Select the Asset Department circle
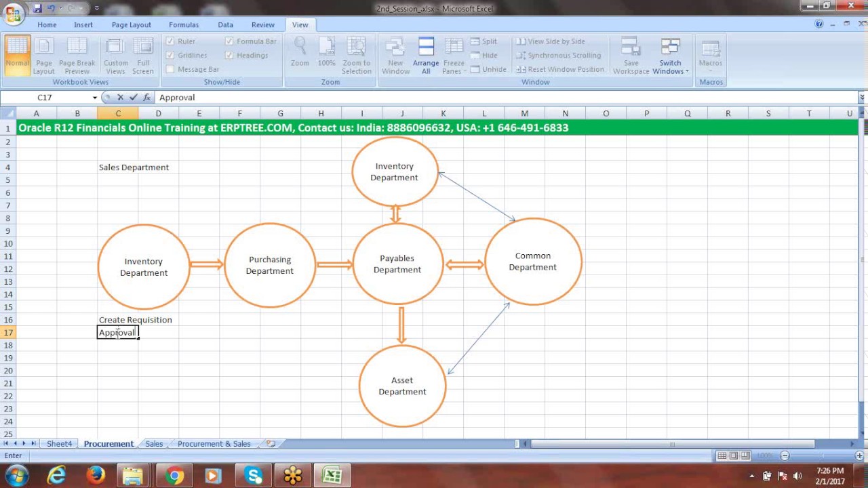The image size is (868, 488). (x=402, y=386)
